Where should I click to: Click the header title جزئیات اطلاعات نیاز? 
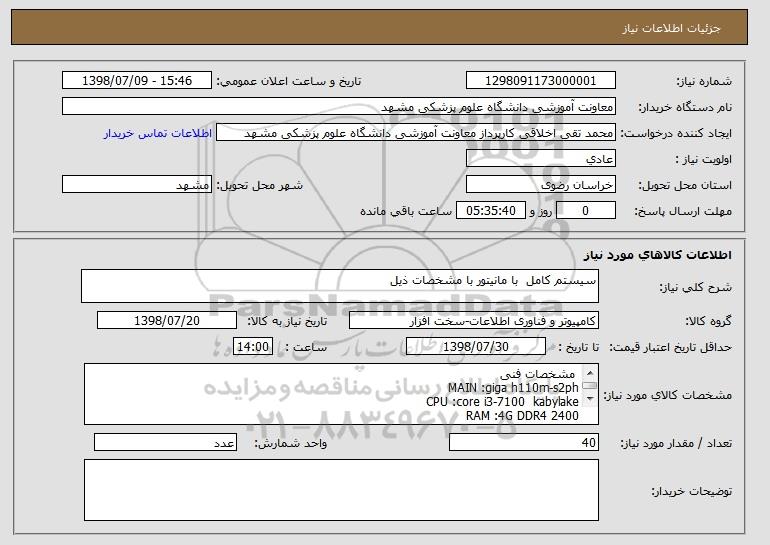click(671, 28)
